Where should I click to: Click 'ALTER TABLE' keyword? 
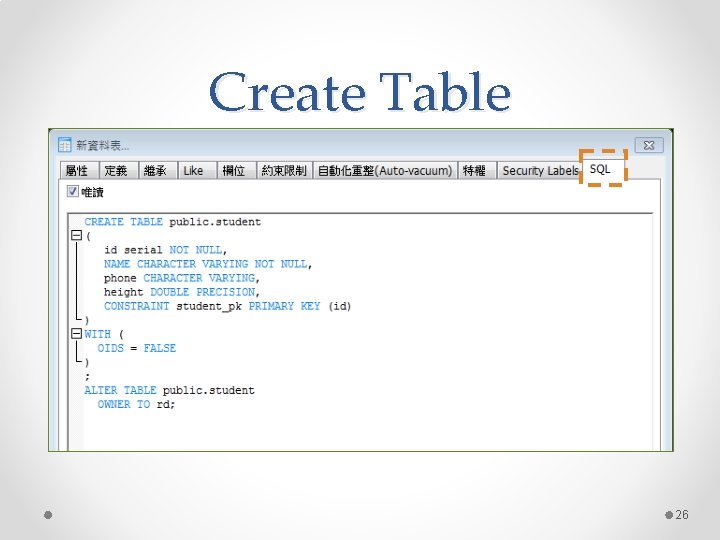120,390
